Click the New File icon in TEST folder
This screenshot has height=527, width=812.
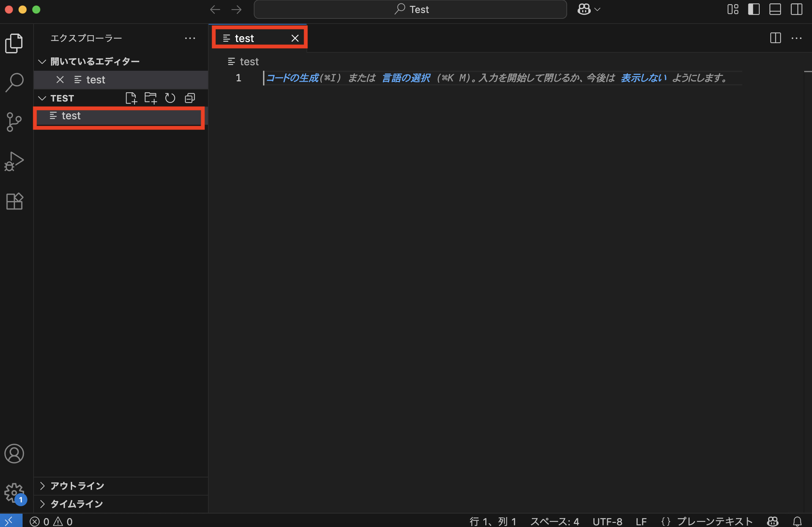pyautogui.click(x=131, y=98)
